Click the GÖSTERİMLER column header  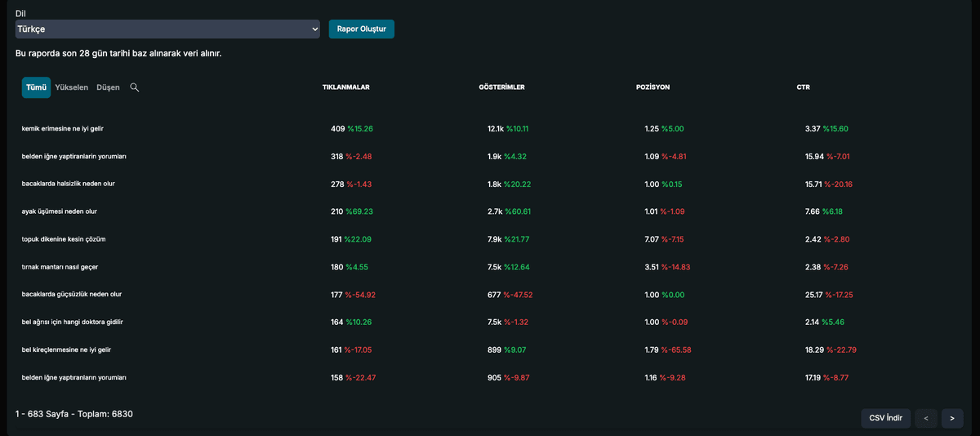[x=501, y=87]
